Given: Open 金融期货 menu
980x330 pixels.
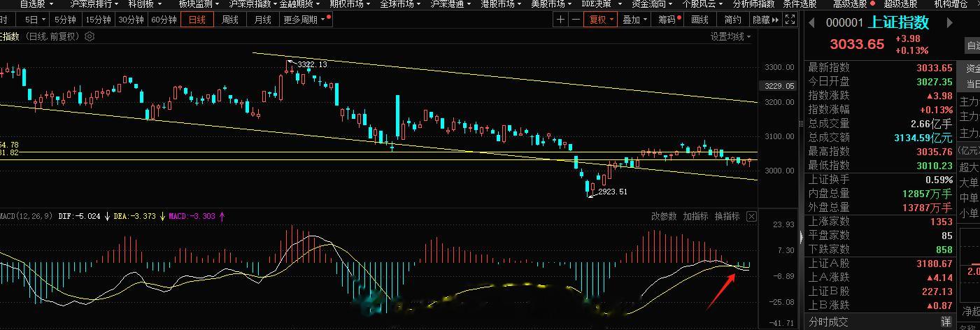Looking at the screenshot, I should pos(301,4).
